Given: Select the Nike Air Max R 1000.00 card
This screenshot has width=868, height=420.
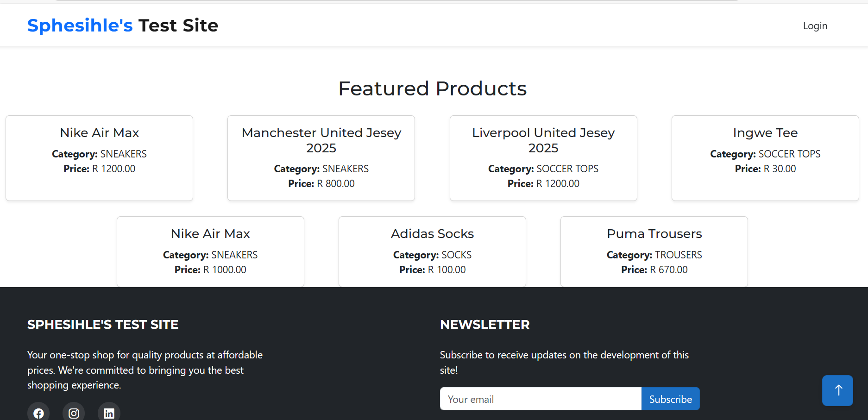Looking at the screenshot, I should 210,251.
